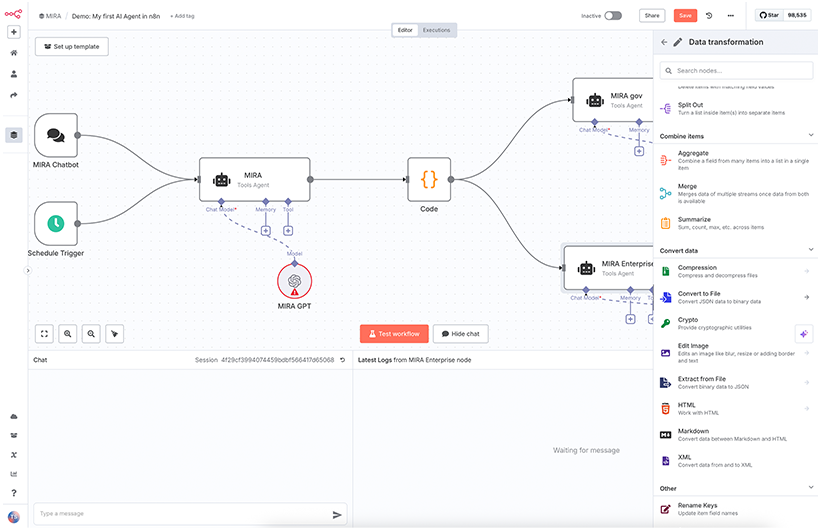
Task: Open the cloud icon in left sidebar
Action: click(14, 416)
